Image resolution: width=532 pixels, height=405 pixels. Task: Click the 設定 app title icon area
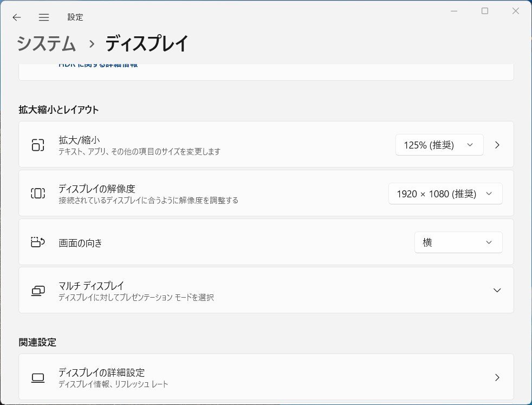[x=76, y=17]
